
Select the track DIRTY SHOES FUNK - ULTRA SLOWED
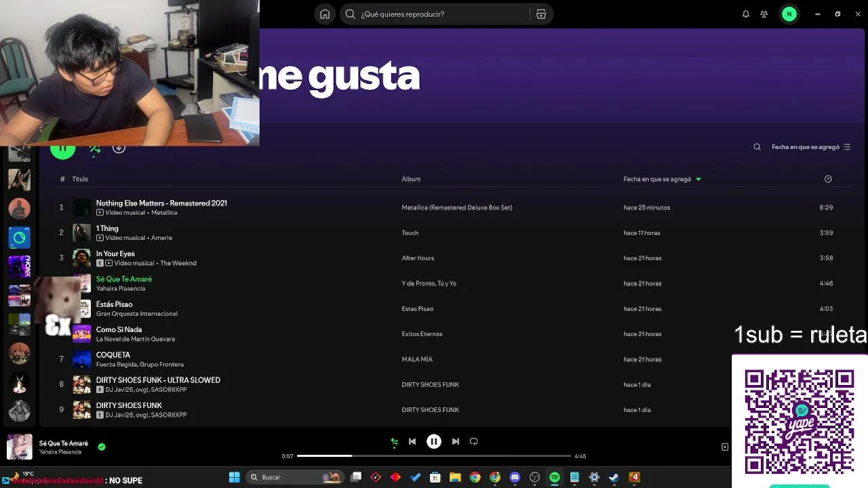(158, 380)
